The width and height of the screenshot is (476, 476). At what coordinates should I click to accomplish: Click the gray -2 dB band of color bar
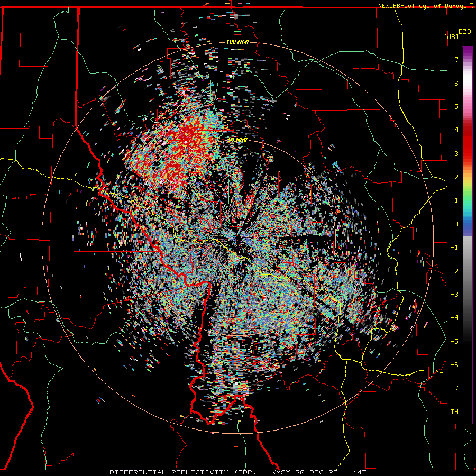tap(467, 271)
